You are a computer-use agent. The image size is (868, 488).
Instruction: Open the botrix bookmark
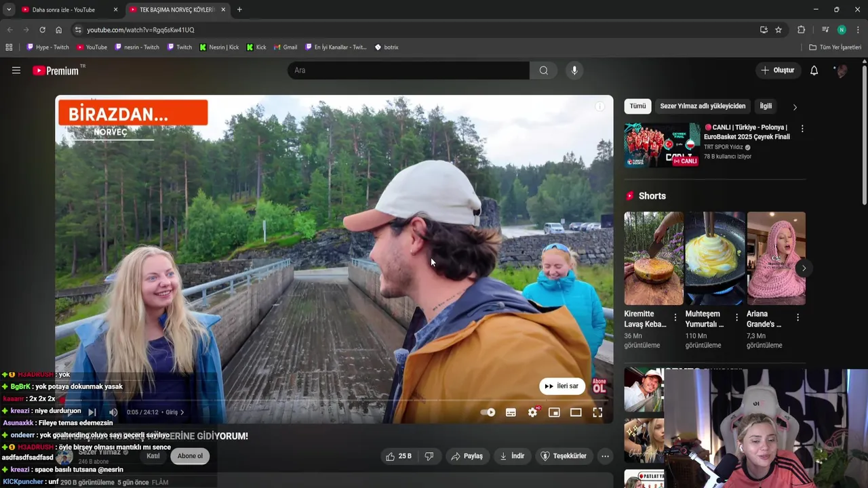click(387, 47)
